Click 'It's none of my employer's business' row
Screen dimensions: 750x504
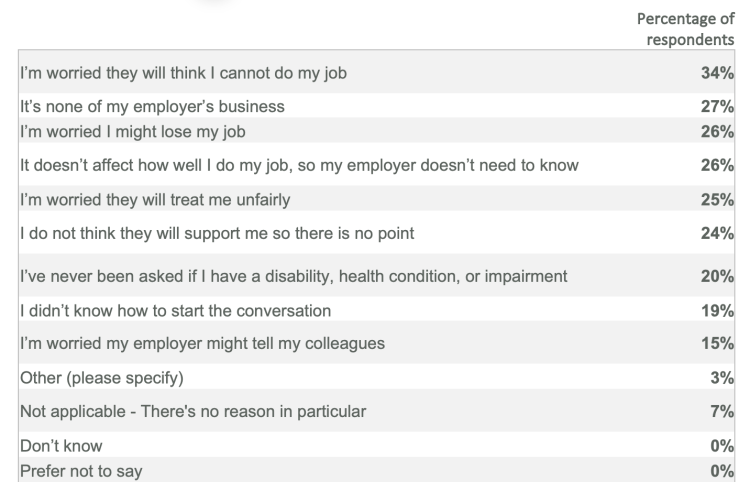(x=376, y=106)
